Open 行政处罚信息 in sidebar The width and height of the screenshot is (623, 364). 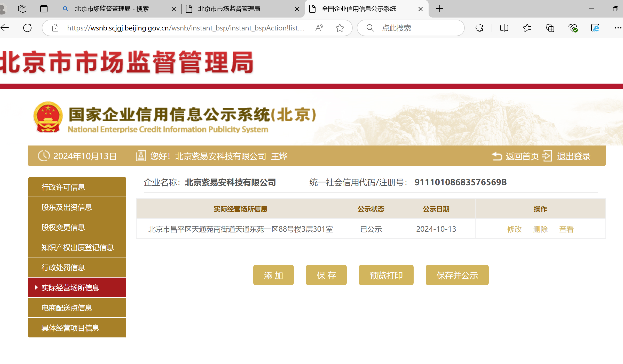[x=77, y=268]
